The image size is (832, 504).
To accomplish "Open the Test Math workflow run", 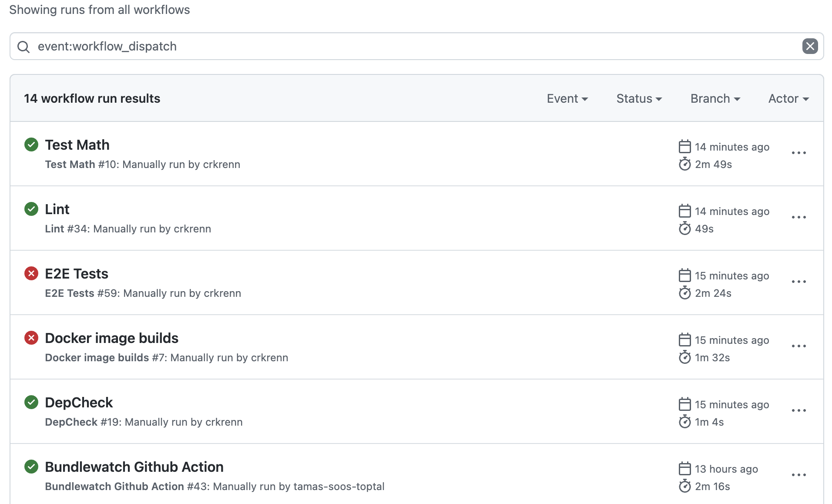I will [77, 144].
